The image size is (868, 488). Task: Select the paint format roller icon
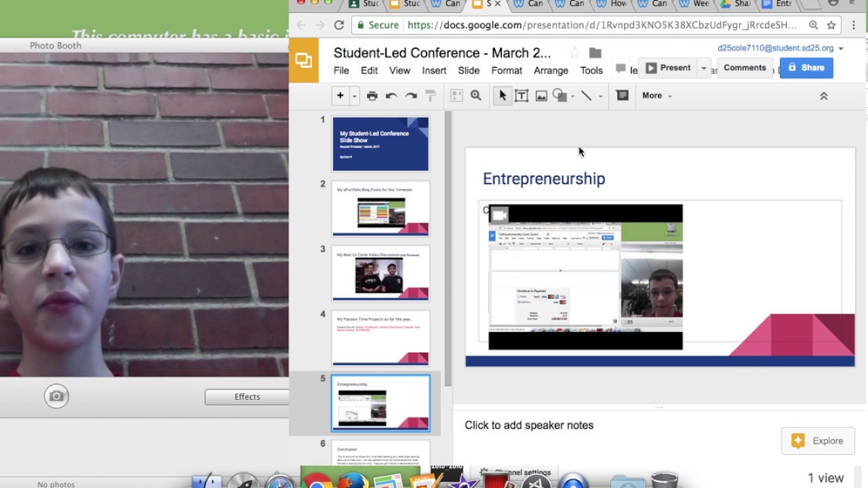(431, 96)
